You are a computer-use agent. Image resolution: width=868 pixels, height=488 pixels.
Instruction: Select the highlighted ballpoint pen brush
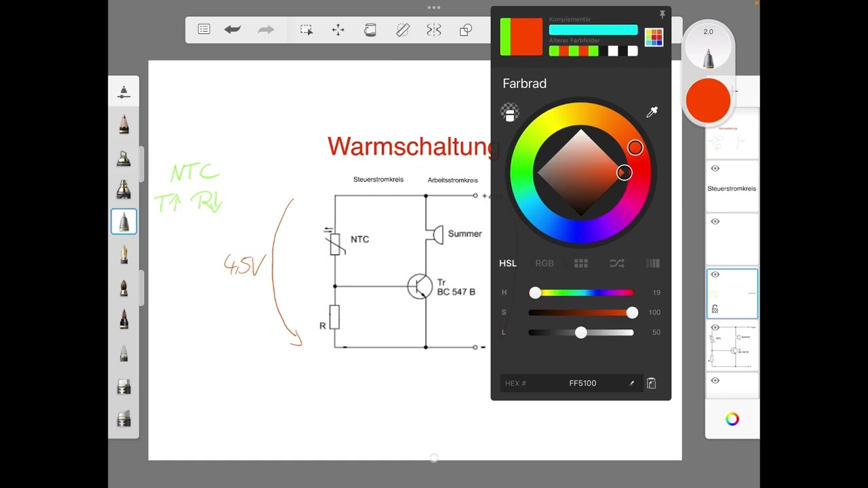[124, 222]
